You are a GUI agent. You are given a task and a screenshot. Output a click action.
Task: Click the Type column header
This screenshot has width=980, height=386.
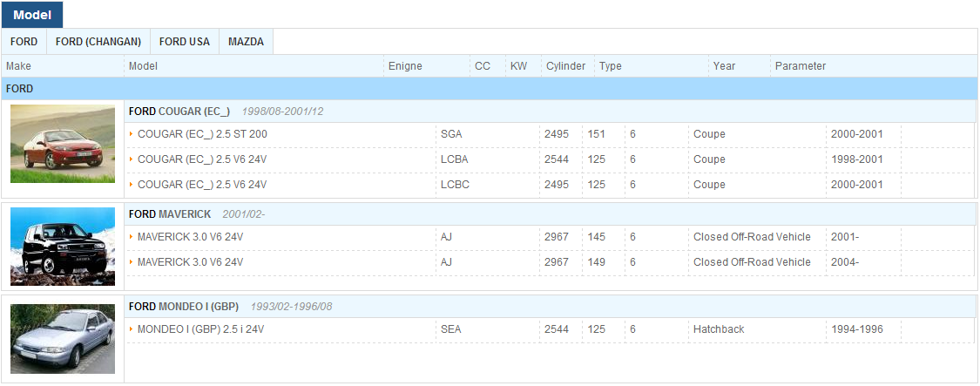611,66
